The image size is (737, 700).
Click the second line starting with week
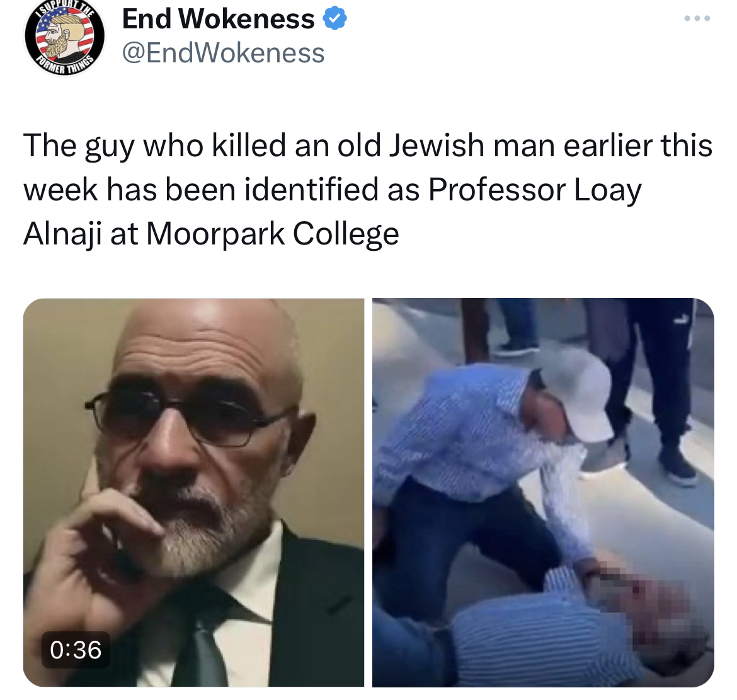[x=333, y=190]
